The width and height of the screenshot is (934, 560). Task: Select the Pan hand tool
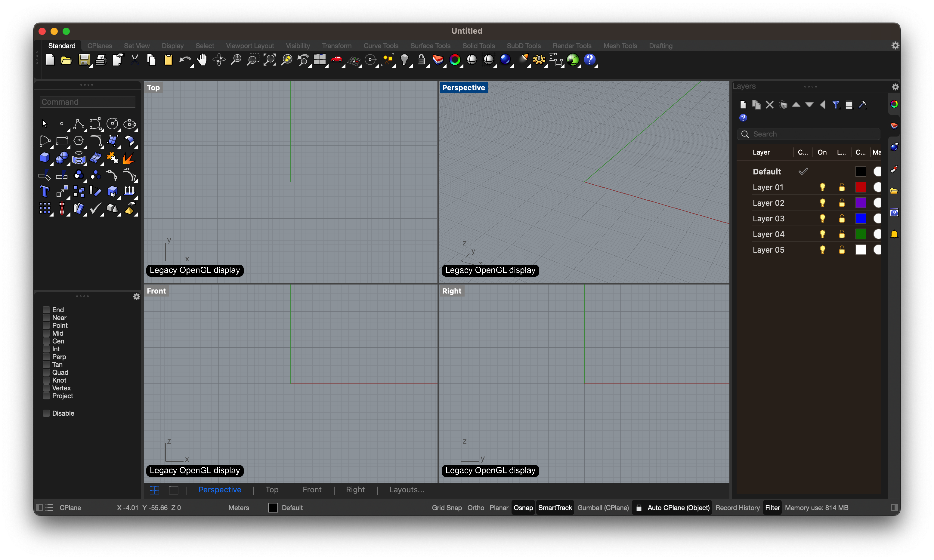click(202, 60)
